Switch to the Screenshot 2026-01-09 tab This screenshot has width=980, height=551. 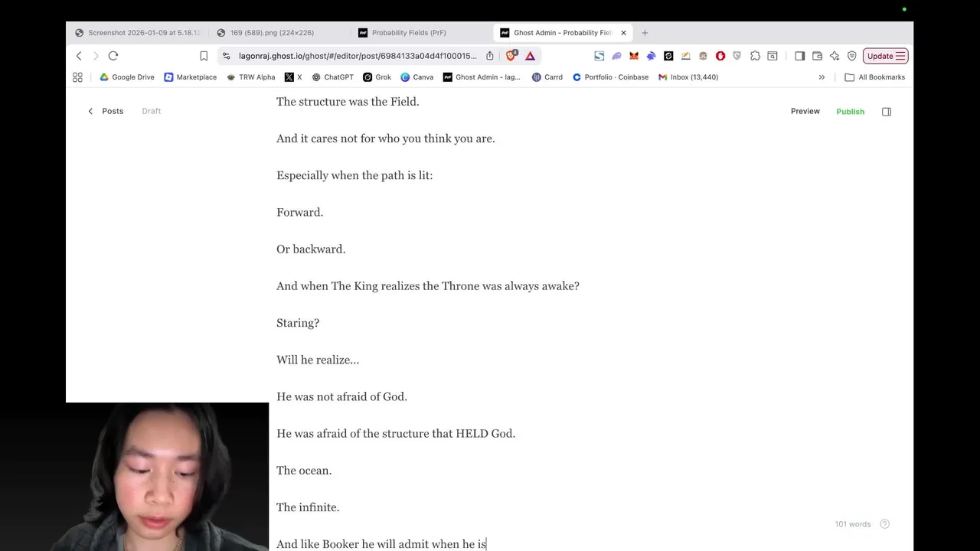[138, 33]
